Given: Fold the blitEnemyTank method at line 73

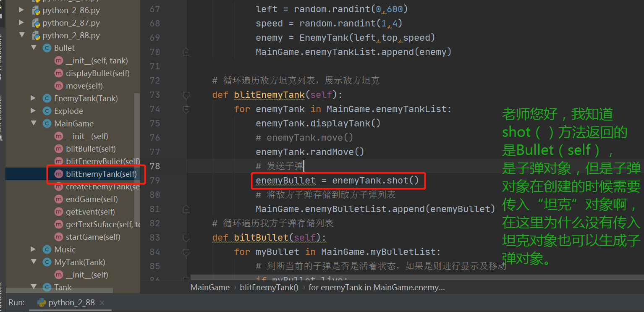Looking at the screenshot, I should coord(186,95).
